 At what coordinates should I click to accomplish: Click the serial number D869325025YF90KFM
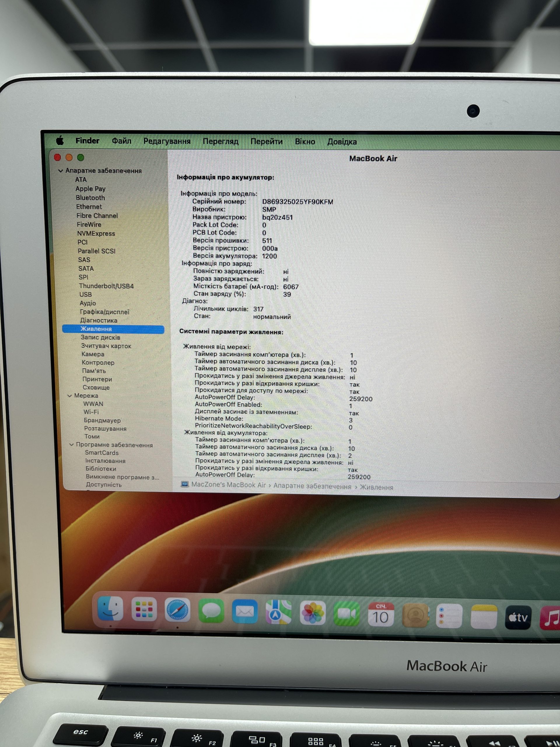pyautogui.click(x=297, y=202)
